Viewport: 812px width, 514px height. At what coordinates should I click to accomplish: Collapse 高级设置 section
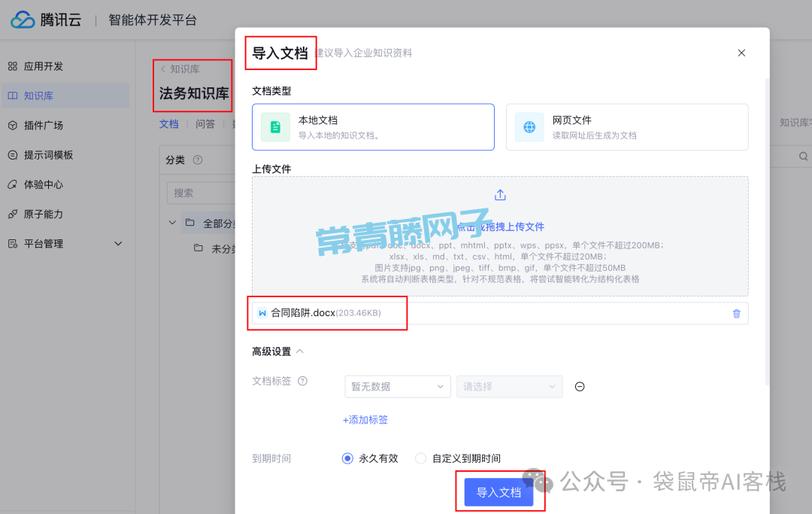278,351
